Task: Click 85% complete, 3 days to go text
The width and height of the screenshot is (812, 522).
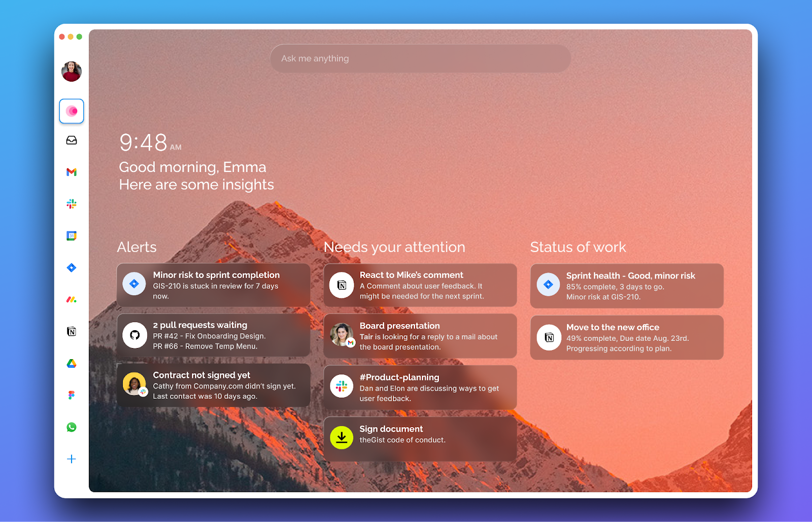Action: tap(615, 287)
